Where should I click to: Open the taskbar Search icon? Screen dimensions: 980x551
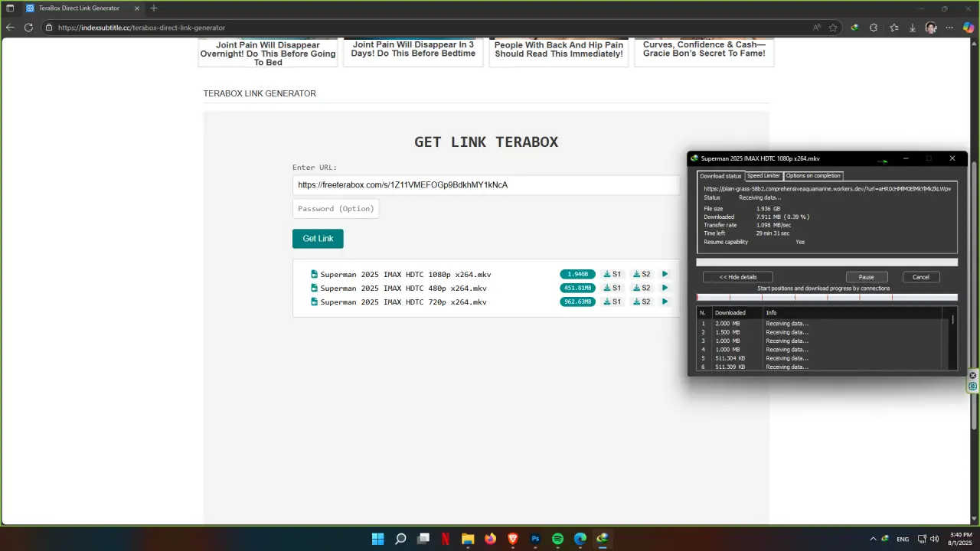point(400,539)
